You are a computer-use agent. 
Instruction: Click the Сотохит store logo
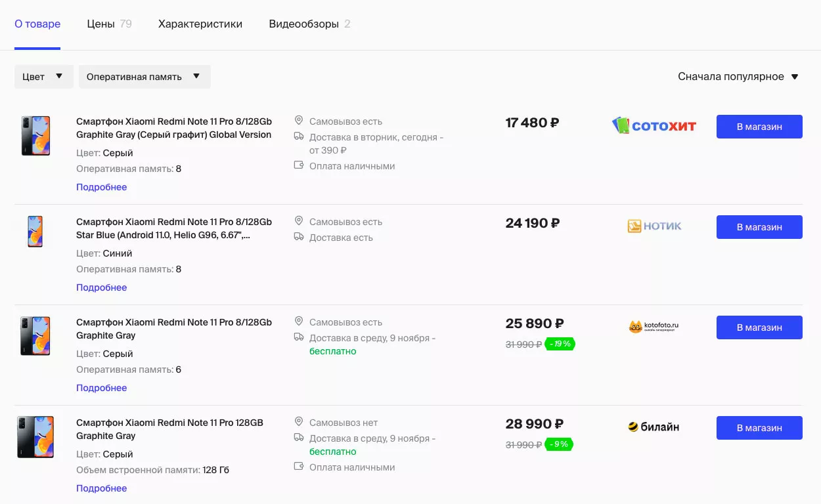tap(654, 125)
